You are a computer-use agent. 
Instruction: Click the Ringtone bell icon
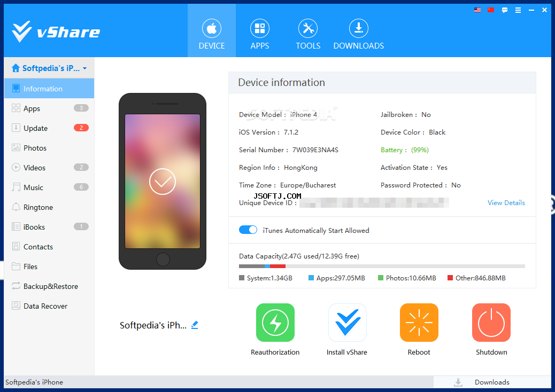[16, 207]
